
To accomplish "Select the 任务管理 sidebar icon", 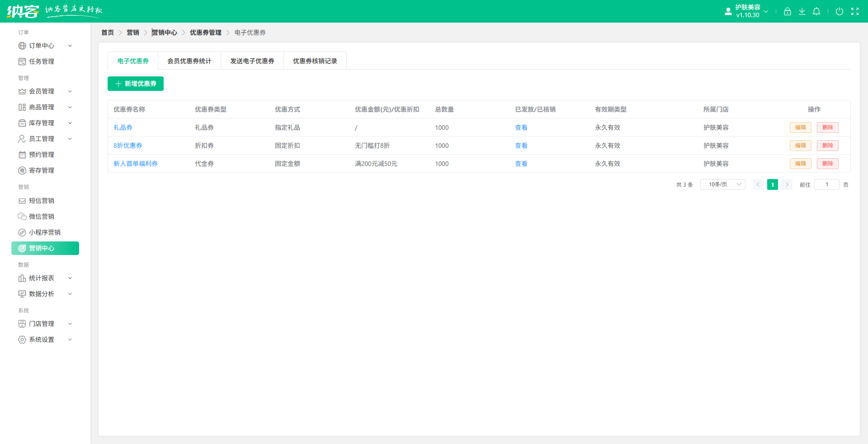I will click(x=22, y=61).
